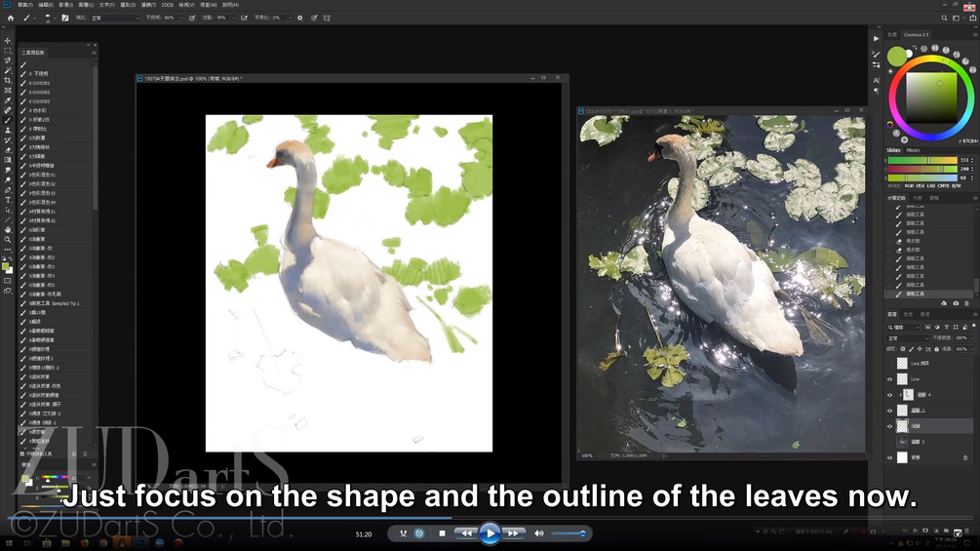Screen dimensions: 980x551
Task: Add layer mask icon in Layers panel
Action: (x=925, y=531)
